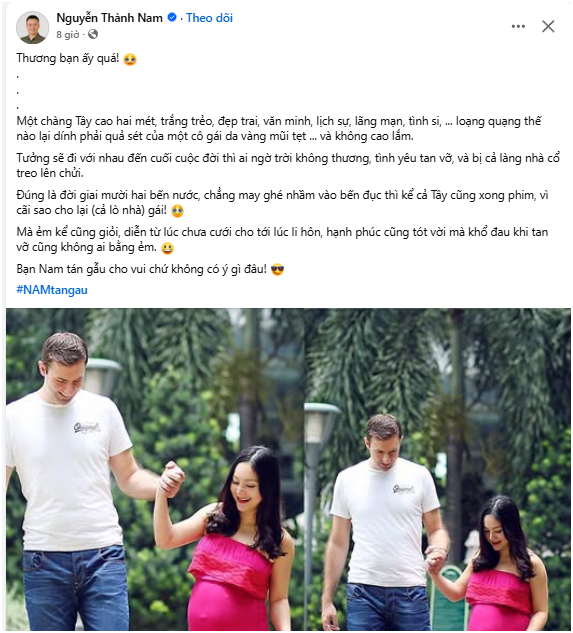Click the paragraph starting Mà ẻm kể cũng giỏi
Screen dimensions: 573x633
(x=282, y=240)
